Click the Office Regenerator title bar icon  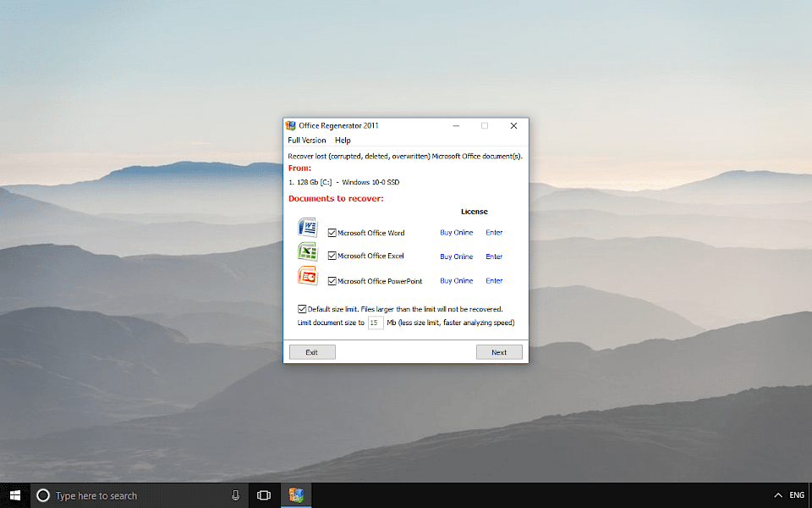[x=291, y=125]
